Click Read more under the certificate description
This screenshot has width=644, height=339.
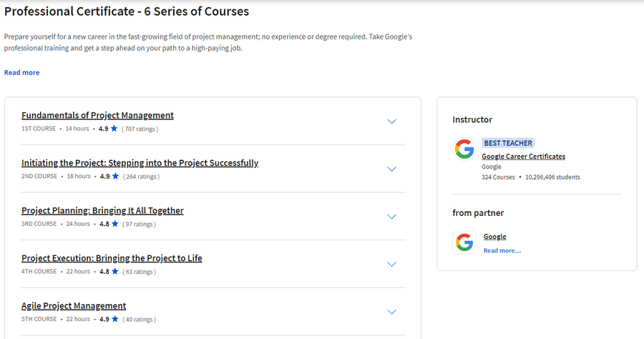tap(21, 73)
